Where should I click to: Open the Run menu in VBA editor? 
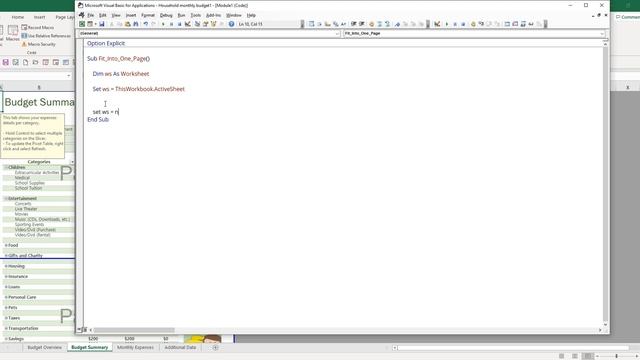pyautogui.click(x=181, y=15)
